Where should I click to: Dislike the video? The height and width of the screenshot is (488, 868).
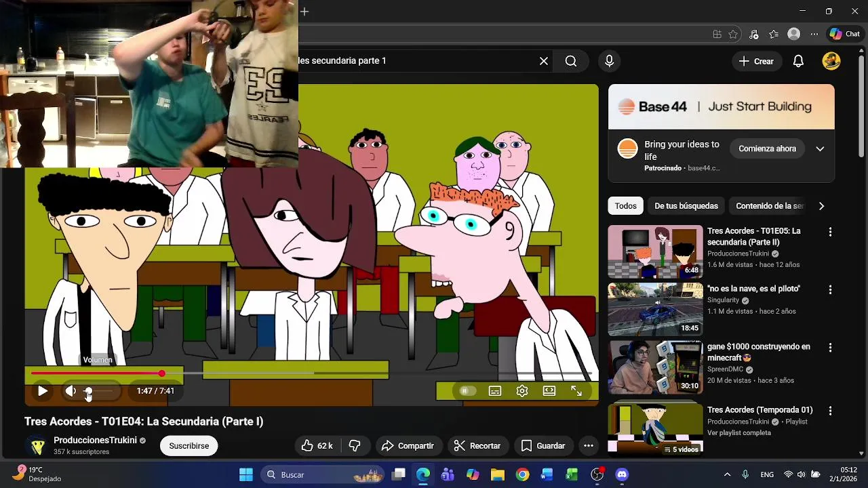coord(354,446)
